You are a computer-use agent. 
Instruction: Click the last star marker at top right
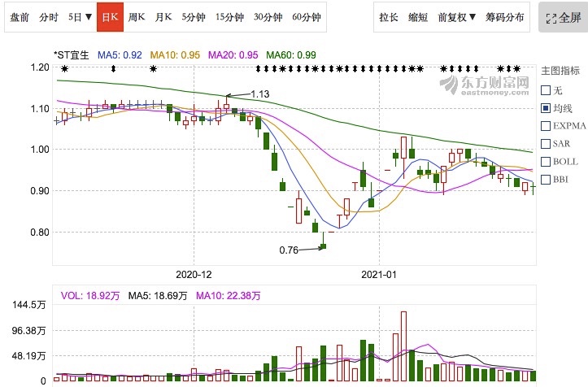pos(517,69)
